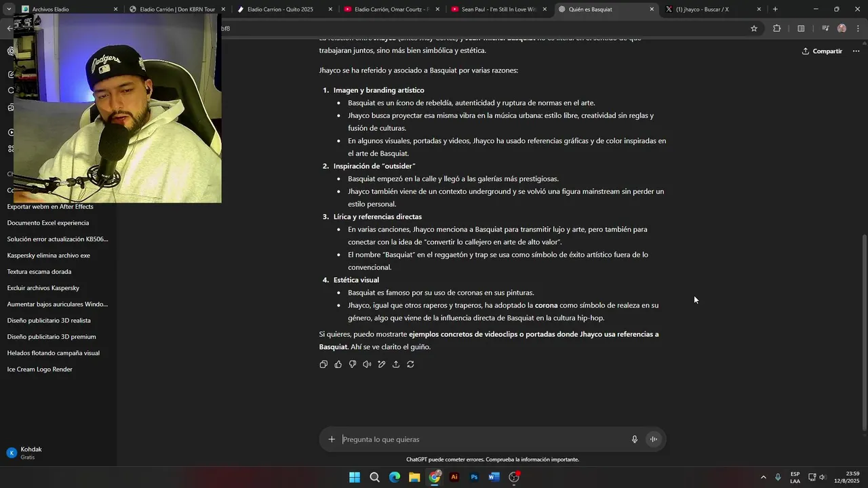Click heading Imagen y branding artístico
This screenshot has height=488, width=868.
[x=378, y=90]
